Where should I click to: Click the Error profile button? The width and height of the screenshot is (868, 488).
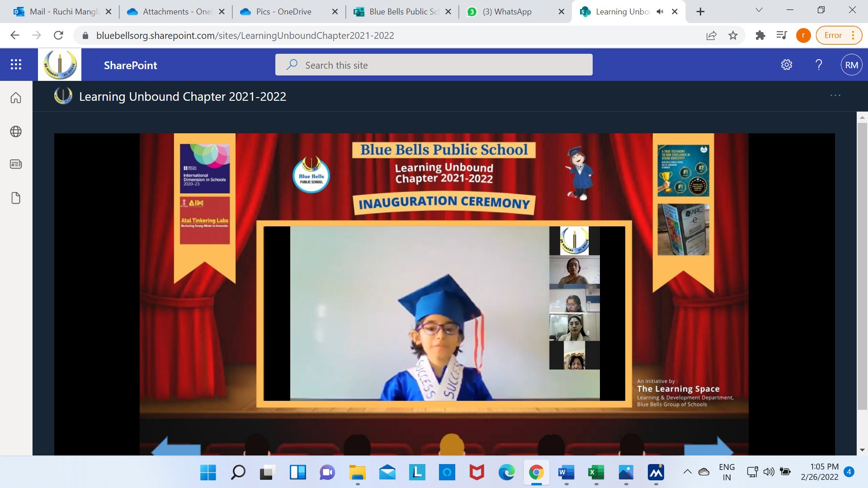pyautogui.click(x=833, y=35)
